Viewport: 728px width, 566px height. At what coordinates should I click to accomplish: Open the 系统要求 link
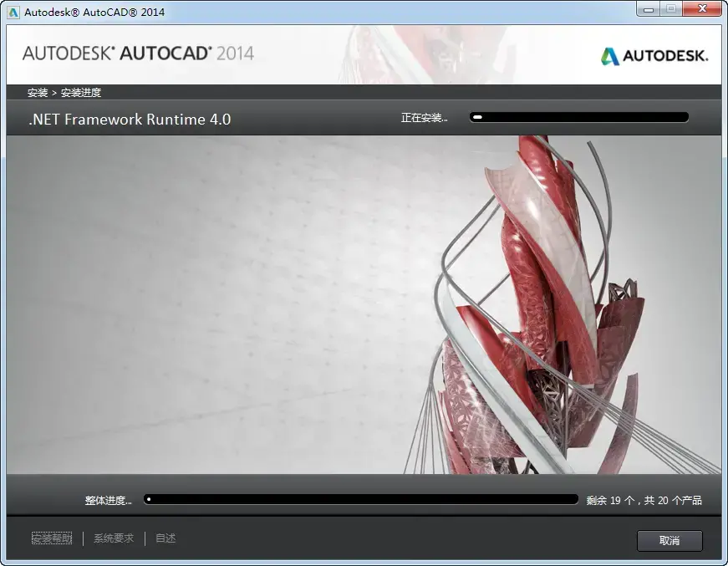click(114, 538)
